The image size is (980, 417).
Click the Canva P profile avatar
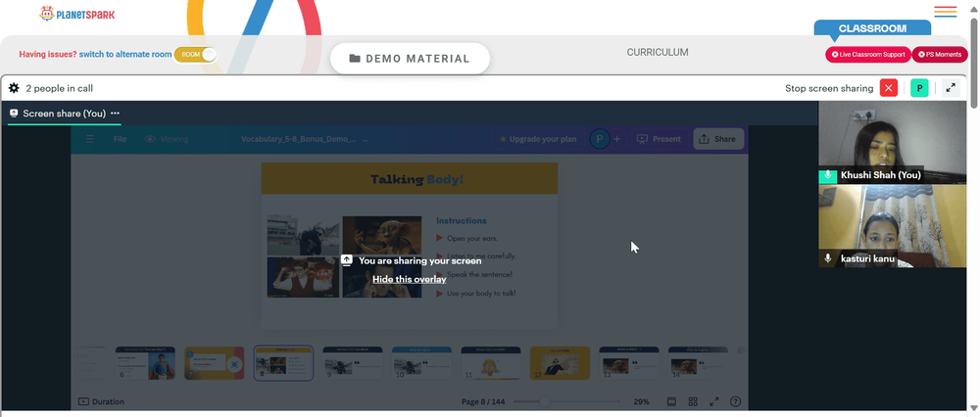pos(600,139)
